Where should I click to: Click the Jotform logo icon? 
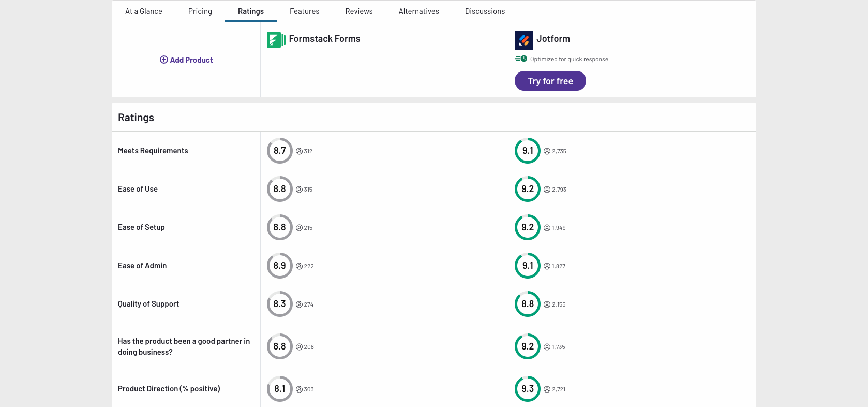523,40
